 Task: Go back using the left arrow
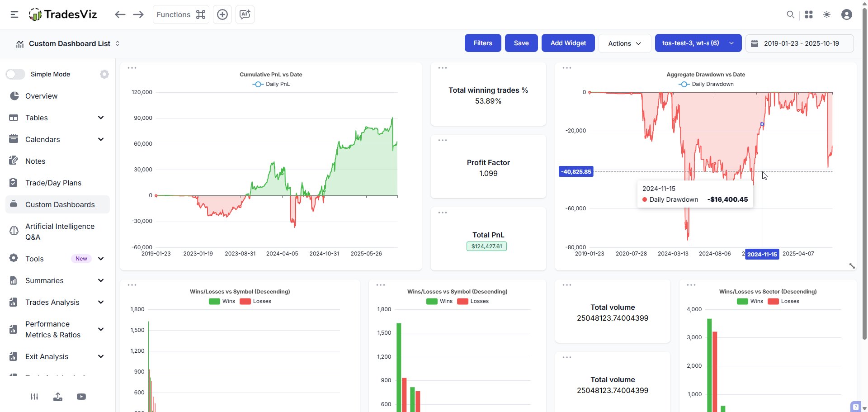[120, 14]
